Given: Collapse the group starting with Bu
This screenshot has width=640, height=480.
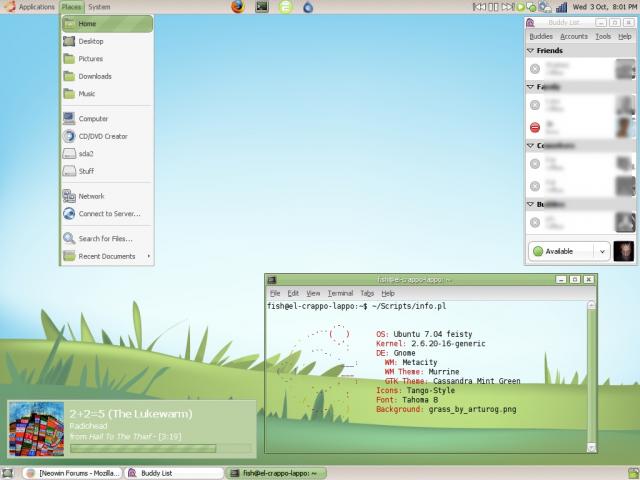Looking at the screenshot, I should 531,204.
